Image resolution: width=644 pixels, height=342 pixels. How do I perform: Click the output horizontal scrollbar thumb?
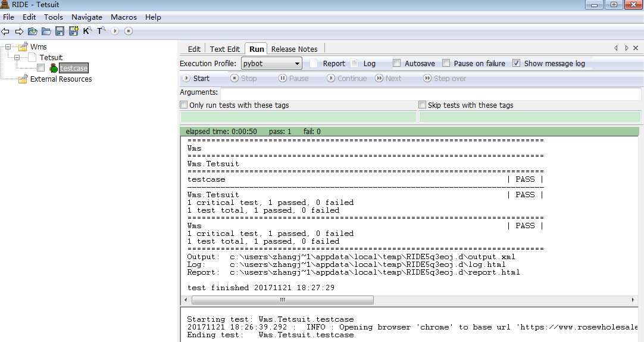[283, 300]
